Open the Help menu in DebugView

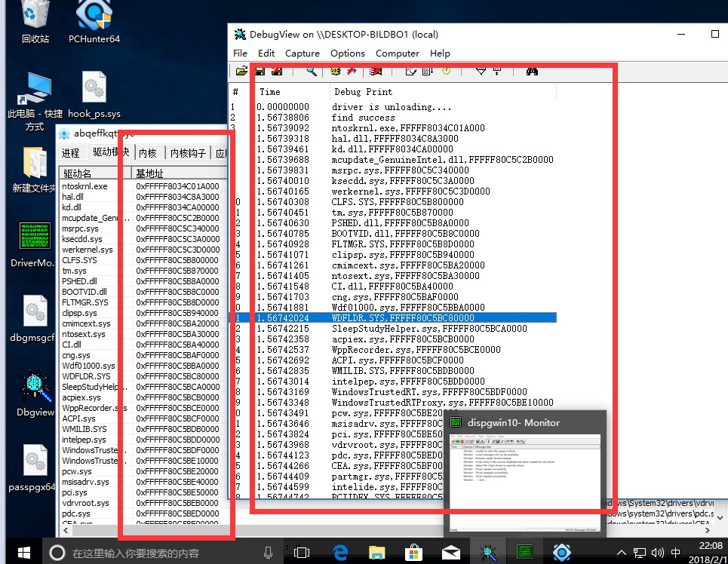(x=440, y=54)
